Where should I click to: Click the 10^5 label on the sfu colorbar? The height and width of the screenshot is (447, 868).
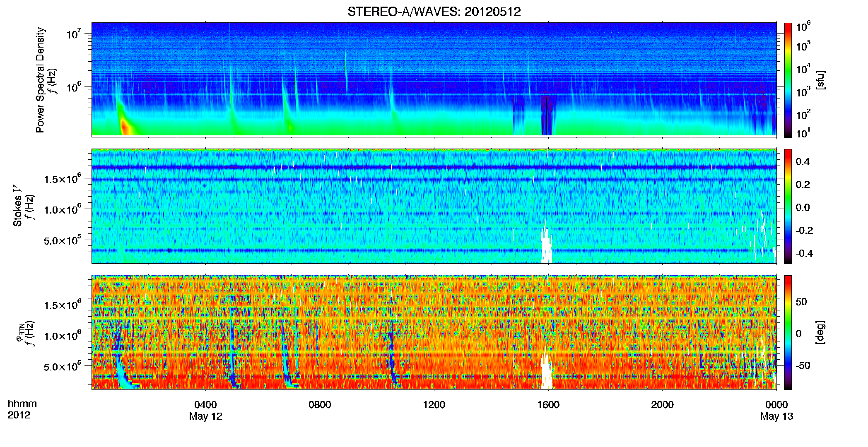point(803,46)
